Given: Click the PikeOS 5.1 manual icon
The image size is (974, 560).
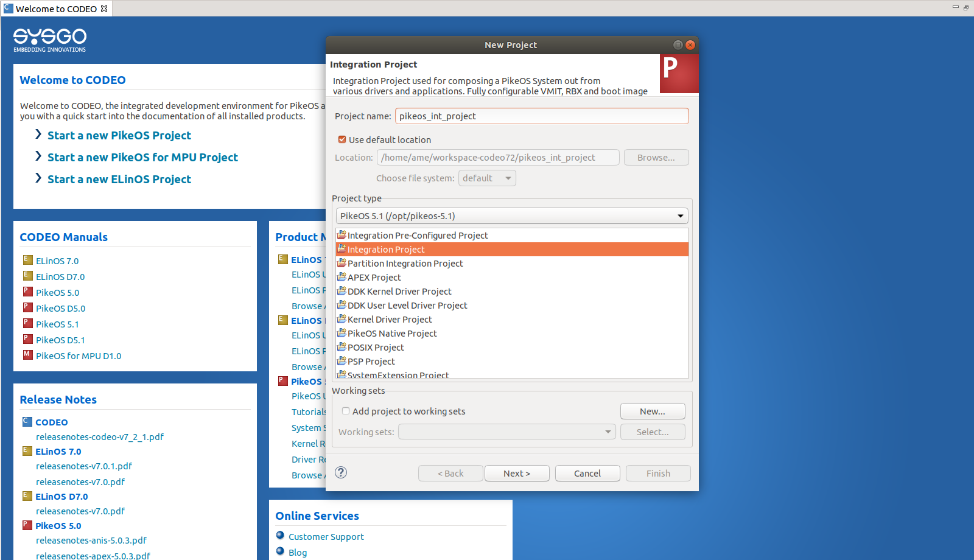Looking at the screenshot, I should pos(27,323).
